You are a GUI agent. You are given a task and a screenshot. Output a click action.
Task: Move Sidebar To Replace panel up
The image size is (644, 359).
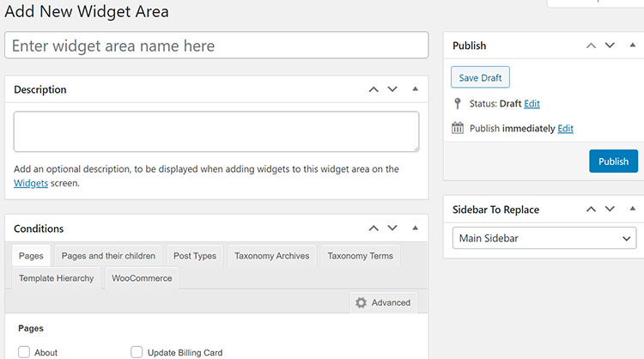coord(591,210)
